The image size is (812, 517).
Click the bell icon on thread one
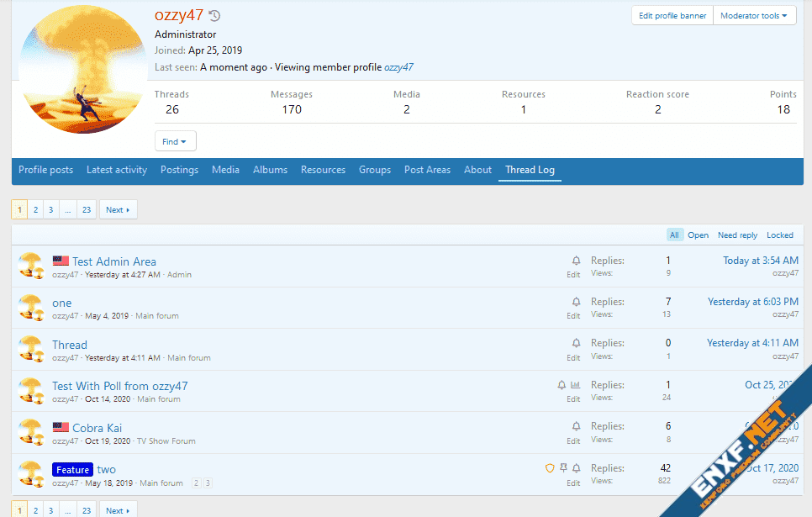pos(576,302)
